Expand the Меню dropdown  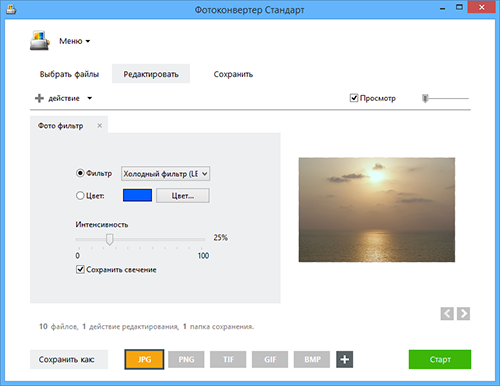click(x=75, y=41)
